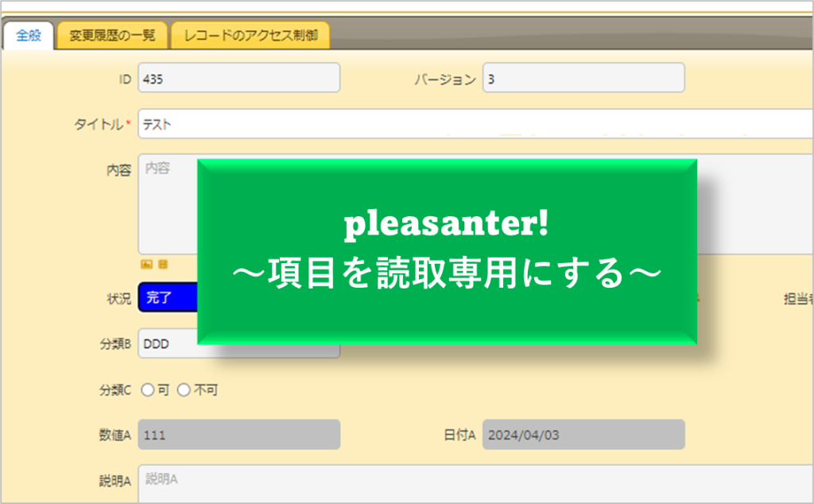This screenshot has height=504, width=814.
Task: Click the red required asterisk beside タイトル
Action: [129, 120]
